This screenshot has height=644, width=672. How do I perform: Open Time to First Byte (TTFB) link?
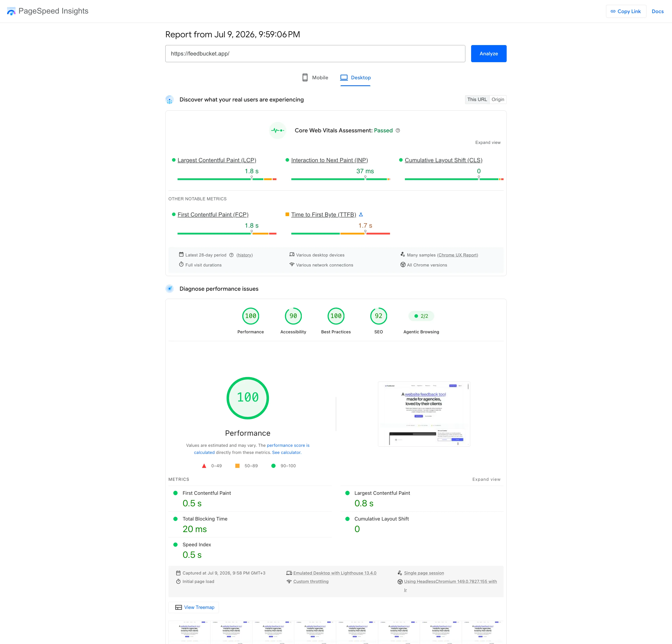pos(324,215)
